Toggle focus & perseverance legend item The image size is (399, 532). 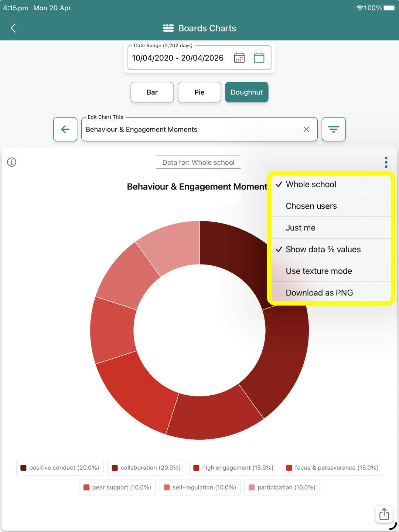point(332,468)
